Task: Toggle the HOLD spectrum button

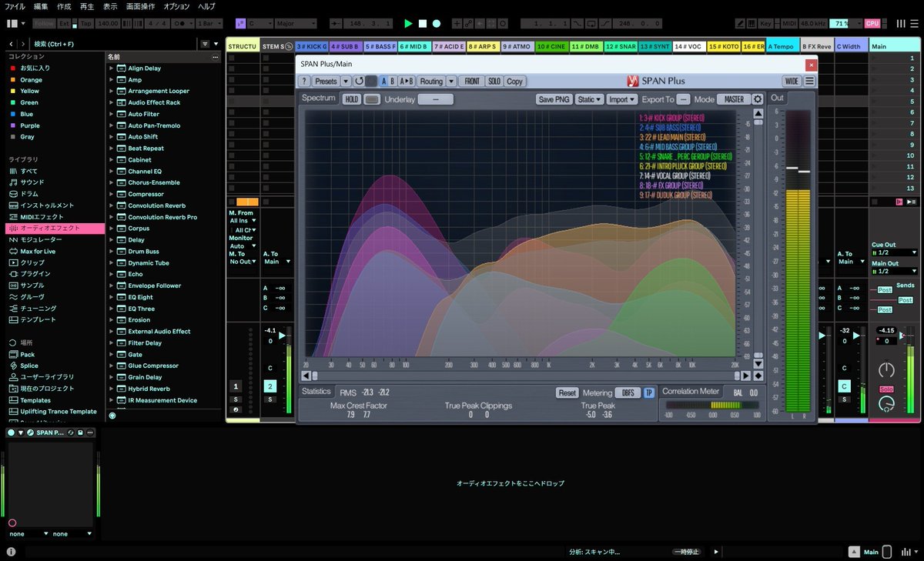Action: point(352,99)
